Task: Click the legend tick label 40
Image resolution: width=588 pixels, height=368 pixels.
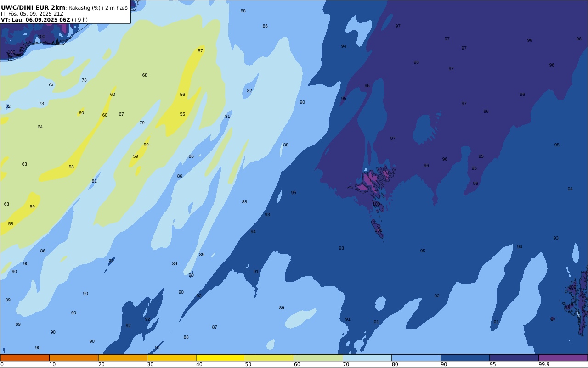Action: [199, 364]
